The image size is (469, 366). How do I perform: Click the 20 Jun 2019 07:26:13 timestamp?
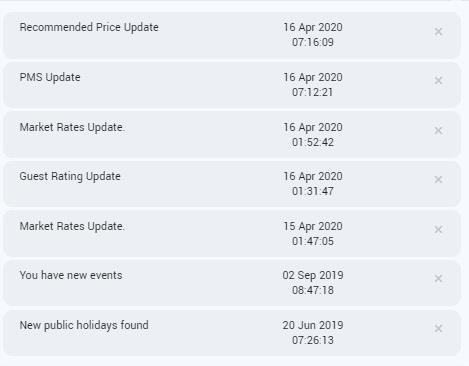313,333
